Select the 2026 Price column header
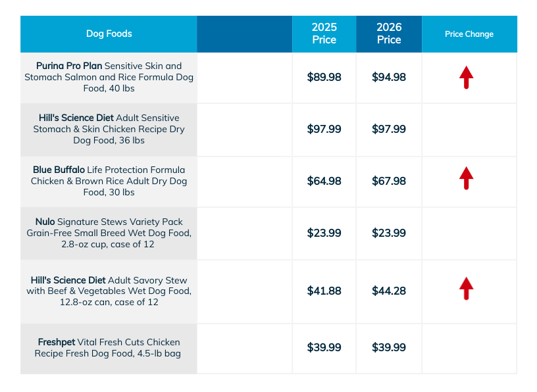 click(389, 34)
